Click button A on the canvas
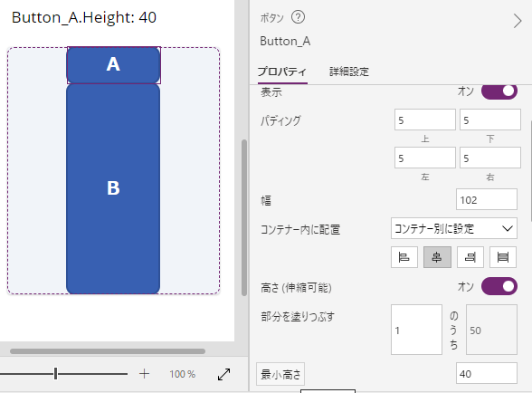The height and width of the screenshot is (393, 532). click(x=113, y=65)
